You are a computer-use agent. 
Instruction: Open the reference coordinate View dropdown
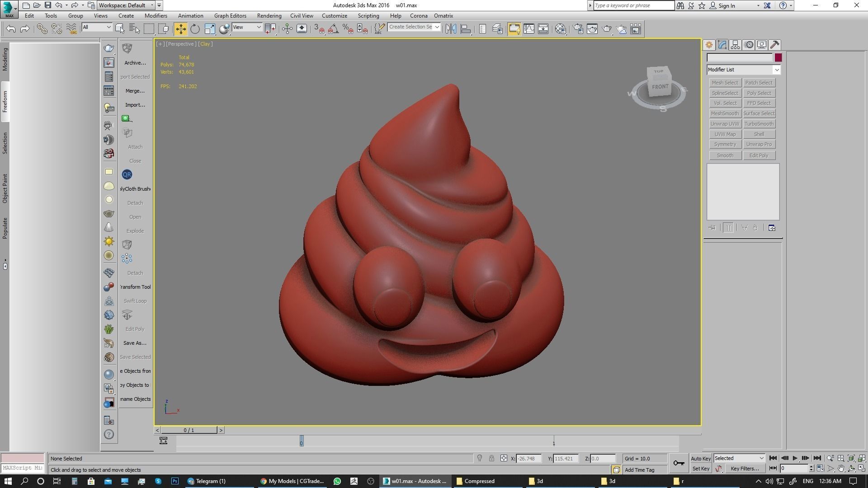pyautogui.click(x=247, y=27)
